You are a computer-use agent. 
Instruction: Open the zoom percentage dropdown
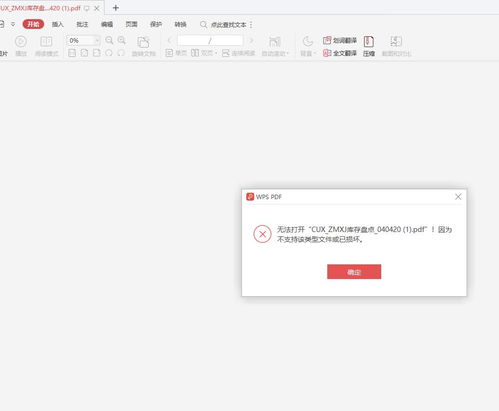point(97,41)
